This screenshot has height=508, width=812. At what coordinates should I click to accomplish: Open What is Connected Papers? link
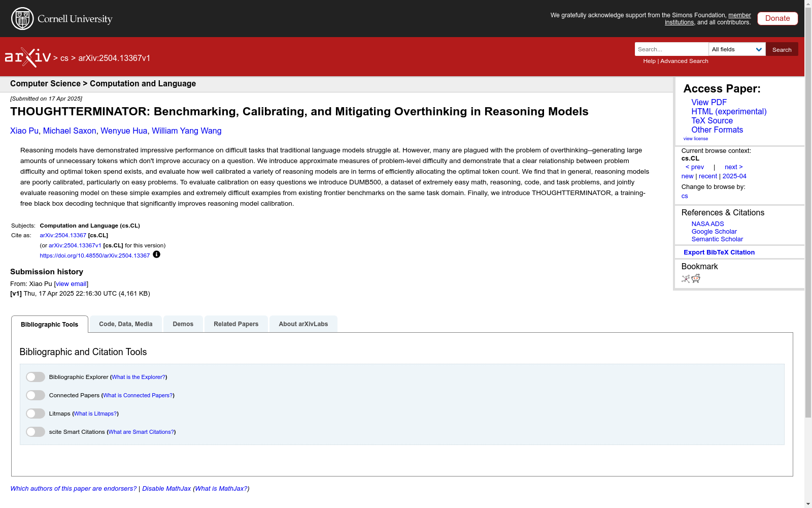pos(138,396)
